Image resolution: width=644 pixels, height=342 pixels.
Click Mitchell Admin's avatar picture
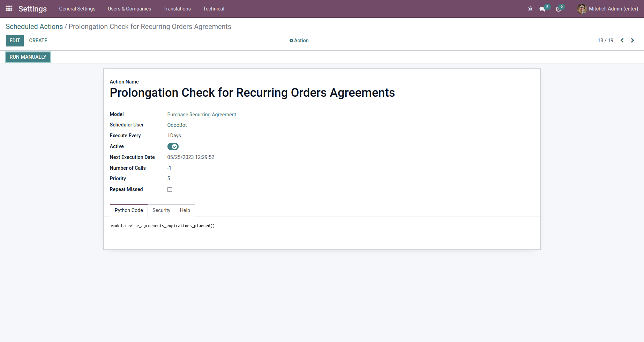(582, 9)
